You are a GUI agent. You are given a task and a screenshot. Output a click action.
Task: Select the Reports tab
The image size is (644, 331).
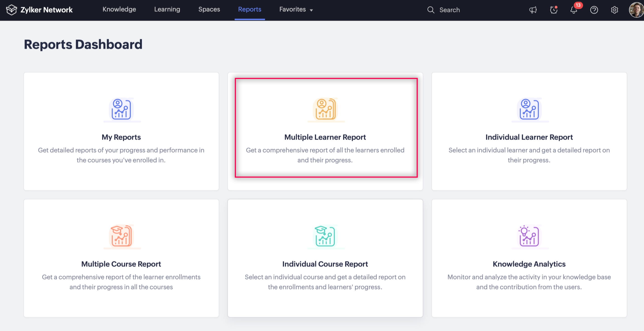click(250, 10)
